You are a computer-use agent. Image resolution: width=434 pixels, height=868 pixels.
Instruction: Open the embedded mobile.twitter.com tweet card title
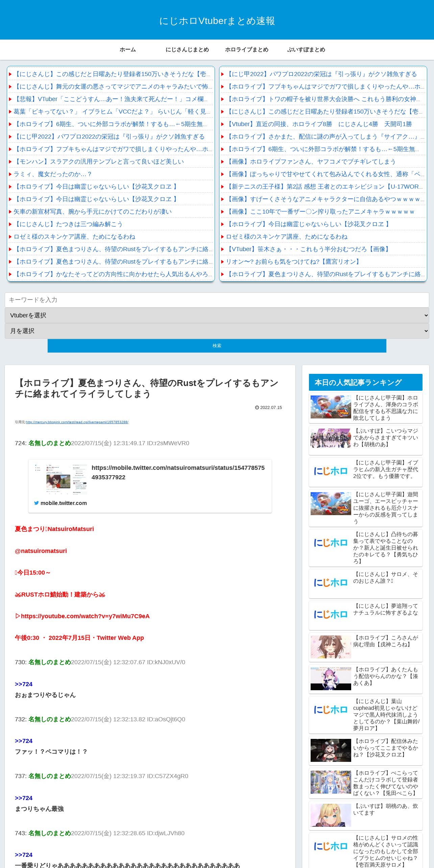pos(178,472)
